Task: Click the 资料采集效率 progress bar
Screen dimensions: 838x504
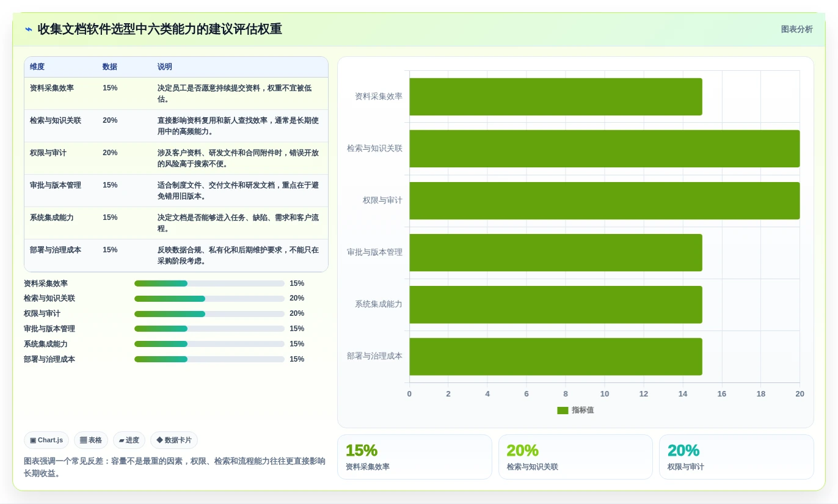Action: pyautogui.click(x=209, y=283)
